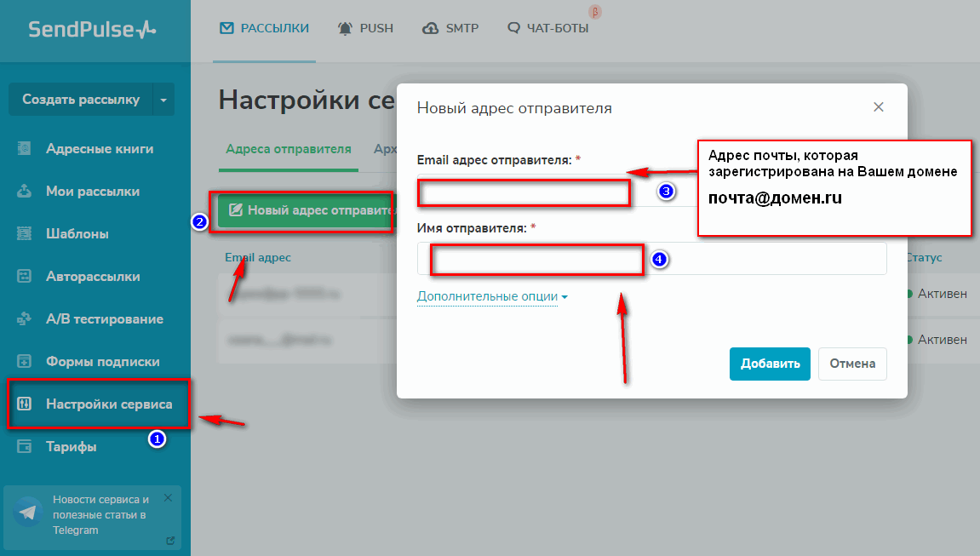Open the Рассылки tab
This screenshot has width=980, height=556.
[x=265, y=28]
